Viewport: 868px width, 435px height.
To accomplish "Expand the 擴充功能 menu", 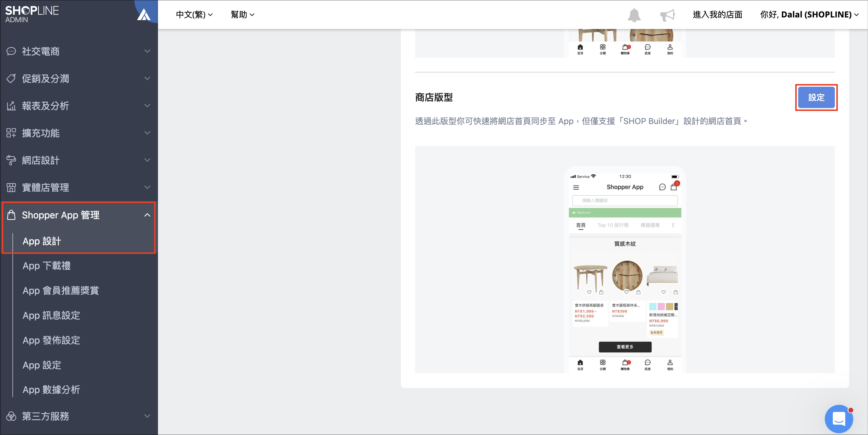I will pyautogui.click(x=147, y=133).
